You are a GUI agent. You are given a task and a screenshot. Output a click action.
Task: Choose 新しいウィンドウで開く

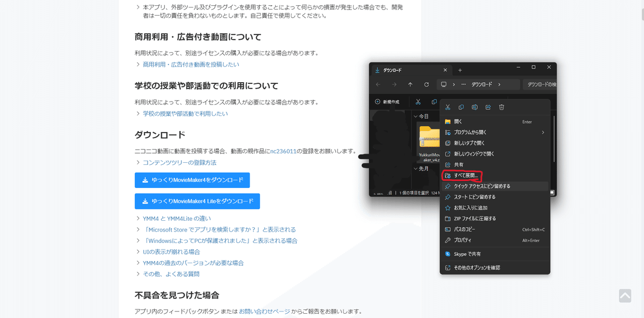tap(495, 154)
